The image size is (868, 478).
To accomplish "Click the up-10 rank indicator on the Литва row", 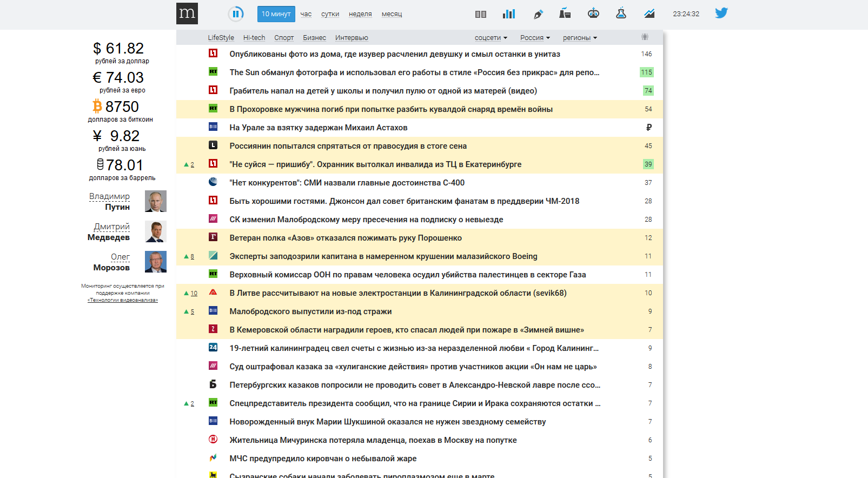I will pos(190,293).
